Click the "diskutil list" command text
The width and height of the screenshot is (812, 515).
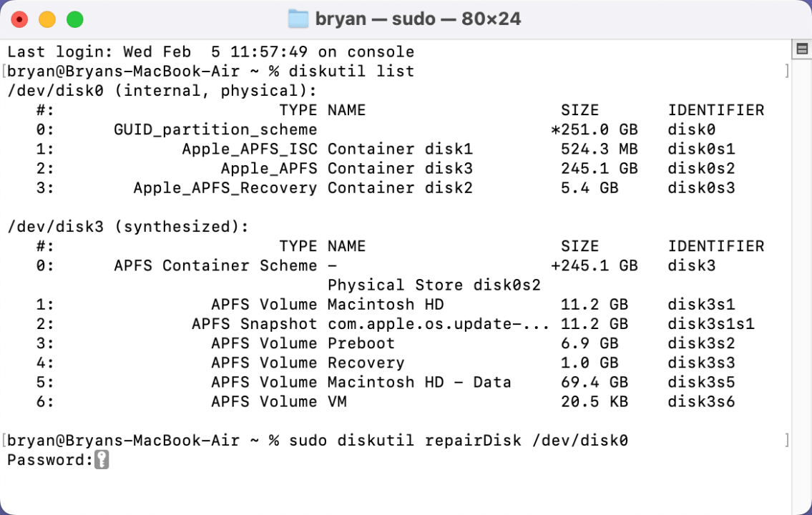tap(351, 72)
